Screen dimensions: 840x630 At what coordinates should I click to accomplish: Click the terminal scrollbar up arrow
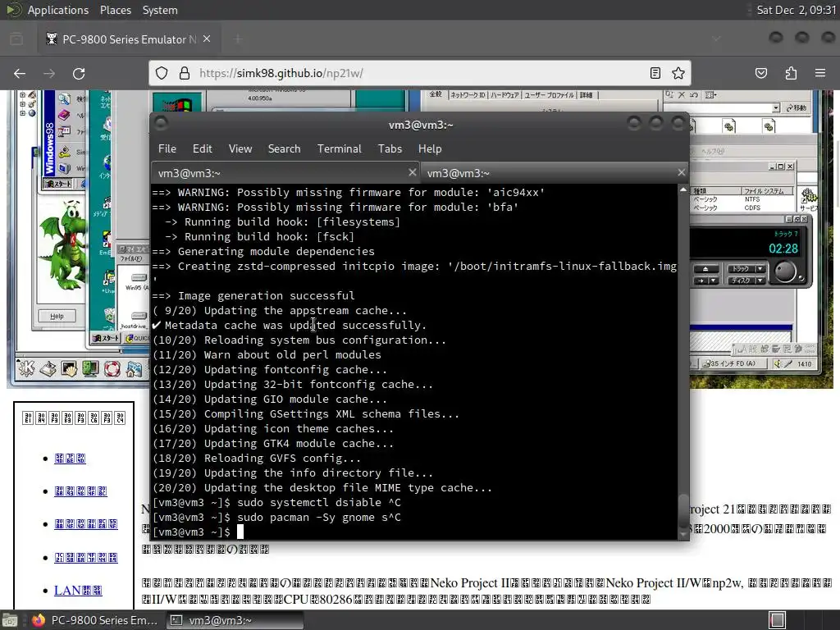click(683, 189)
